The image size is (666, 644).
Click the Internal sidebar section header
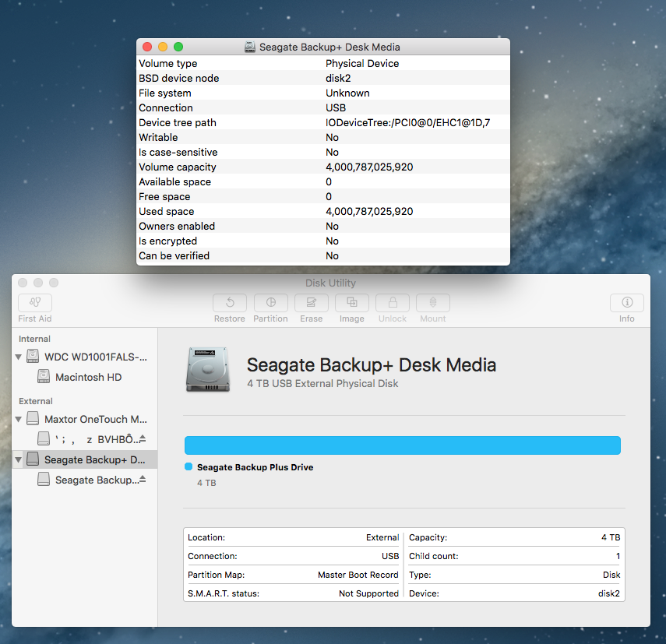tap(34, 339)
